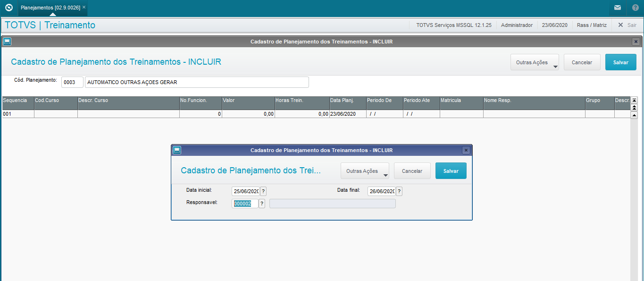This screenshot has height=281, width=644.
Task: Click the Cód. Planejamento field showing 0003
Action: [72, 82]
